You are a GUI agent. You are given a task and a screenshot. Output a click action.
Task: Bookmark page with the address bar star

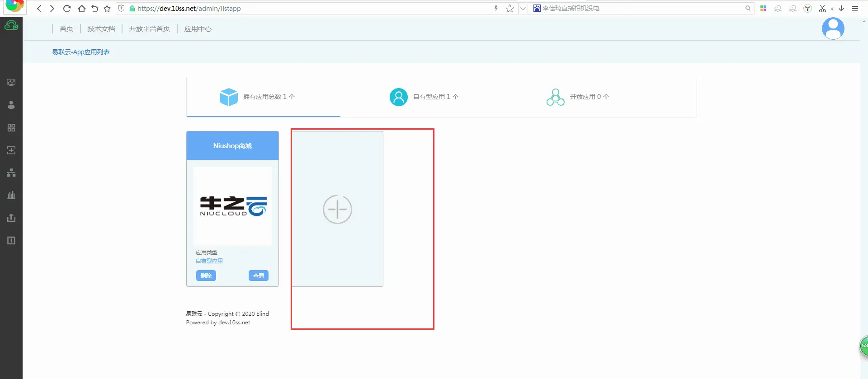[509, 9]
